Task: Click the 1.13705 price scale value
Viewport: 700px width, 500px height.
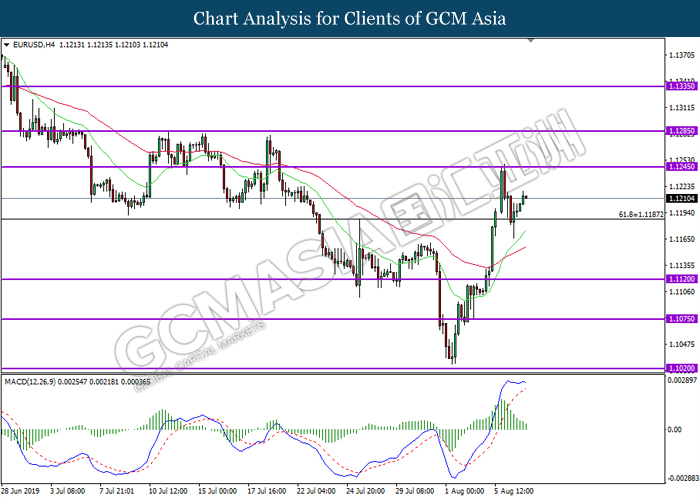Action: pos(682,55)
